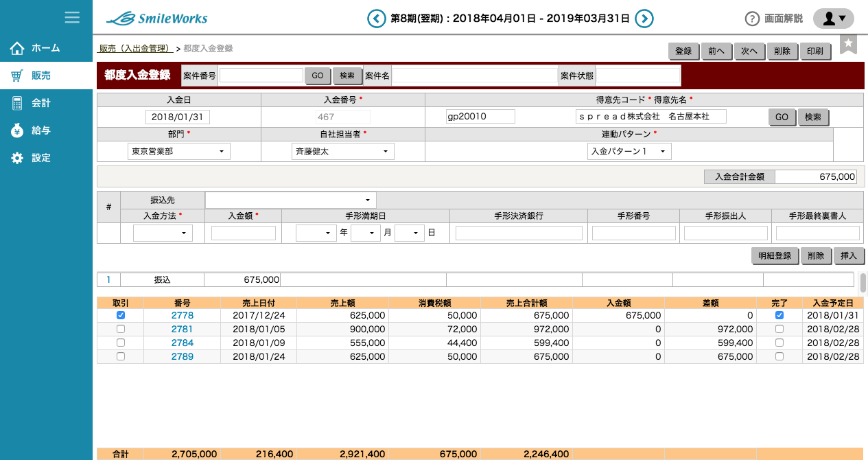The width and height of the screenshot is (868, 460).
Task: Expand the 部門 dropdown 東京営業部
Action: pos(178,151)
